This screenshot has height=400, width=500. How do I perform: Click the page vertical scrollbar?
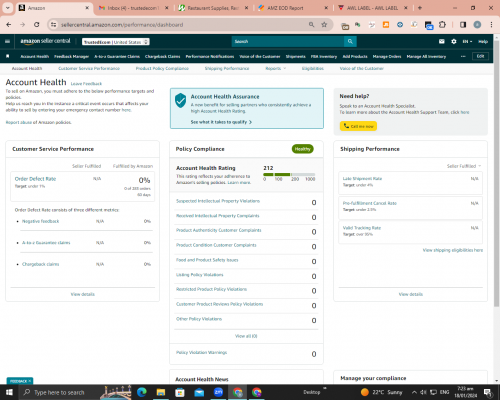pyautogui.click(x=496, y=173)
